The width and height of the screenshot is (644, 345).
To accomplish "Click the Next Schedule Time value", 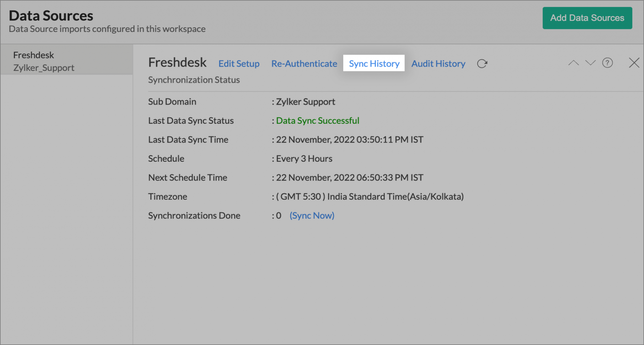I will coord(349,178).
